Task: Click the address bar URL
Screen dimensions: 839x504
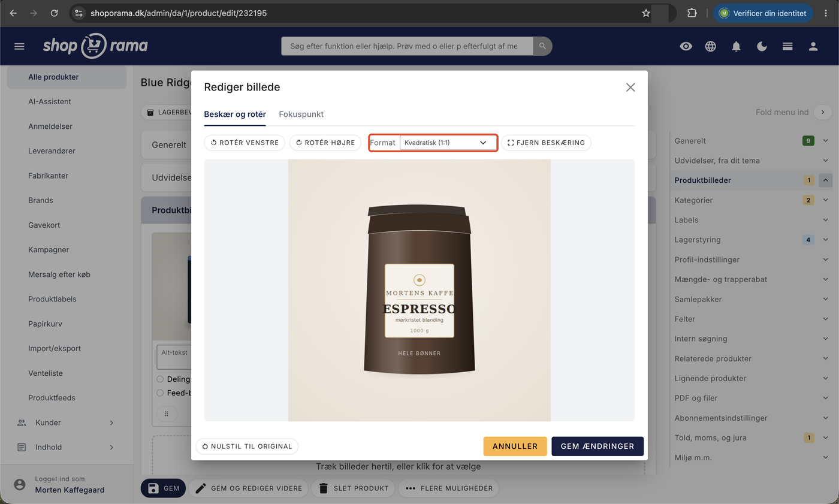Action: 179,13
